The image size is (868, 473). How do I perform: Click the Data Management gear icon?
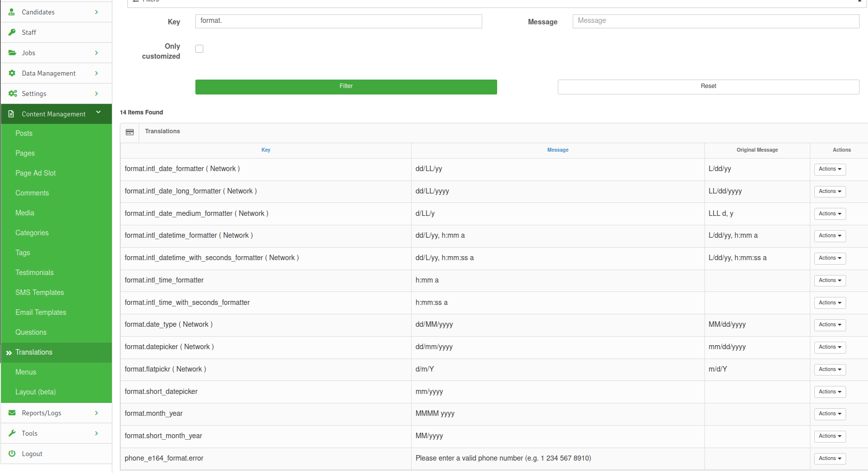click(x=12, y=73)
